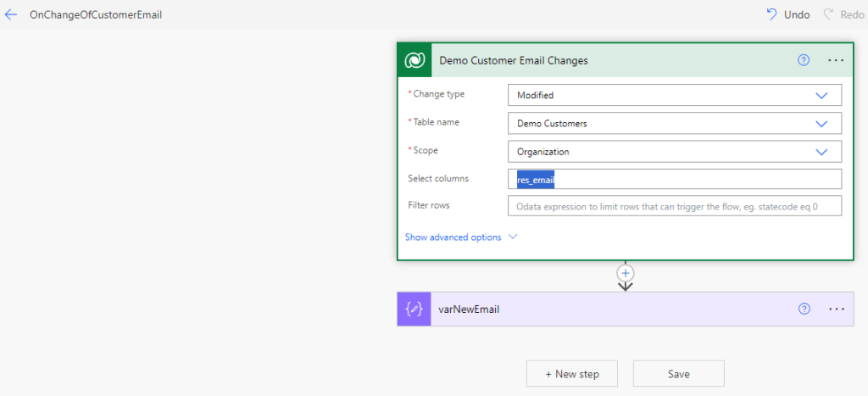Click the Redo button
Image resolution: width=868 pixels, height=396 pixels.
[843, 14]
